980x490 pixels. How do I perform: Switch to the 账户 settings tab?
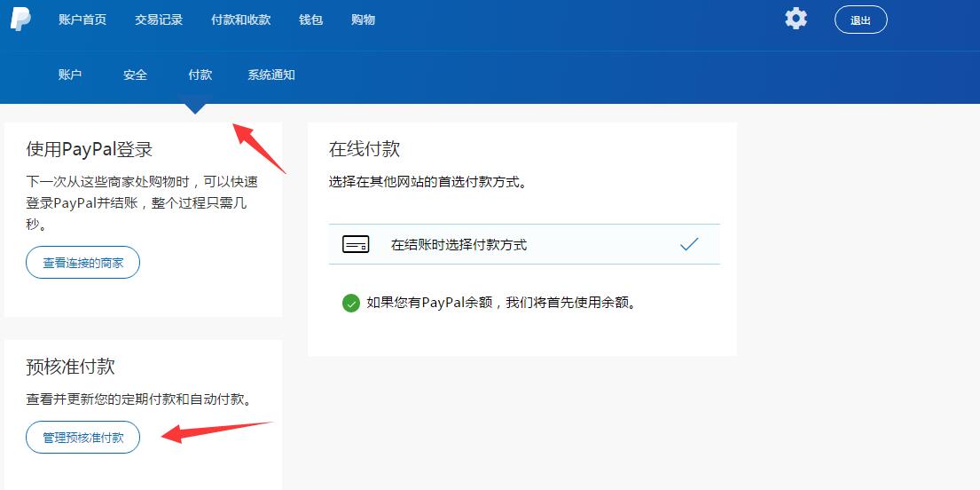tap(70, 75)
